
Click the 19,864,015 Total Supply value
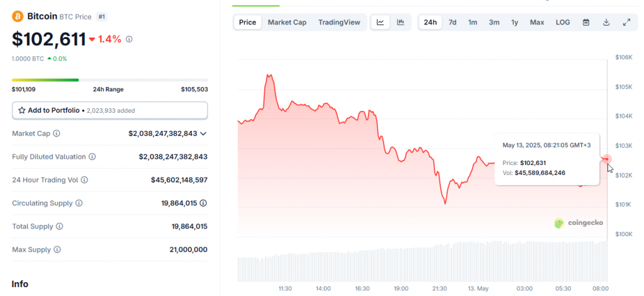189,227
